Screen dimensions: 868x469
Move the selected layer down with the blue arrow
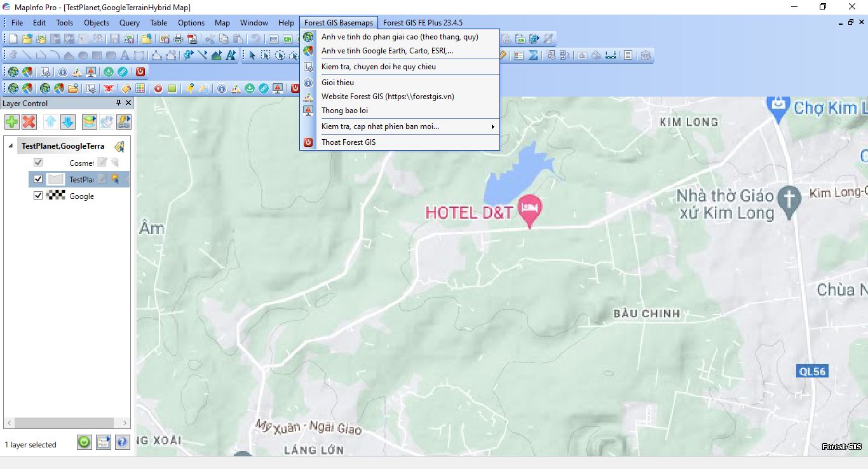pyautogui.click(x=67, y=122)
